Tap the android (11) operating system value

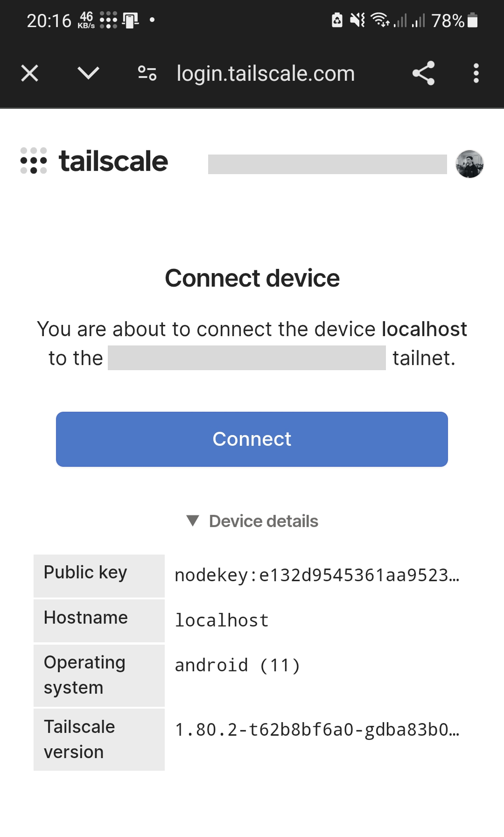click(237, 665)
